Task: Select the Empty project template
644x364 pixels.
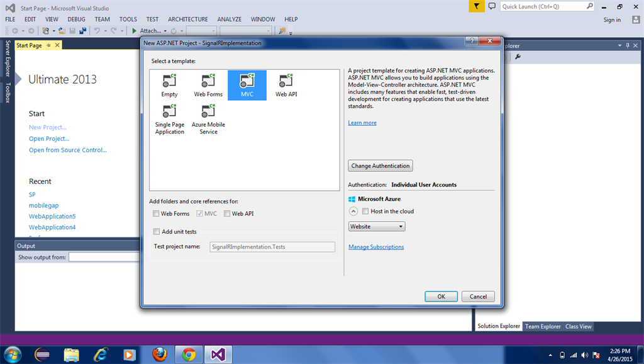Action: (x=169, y=86)
